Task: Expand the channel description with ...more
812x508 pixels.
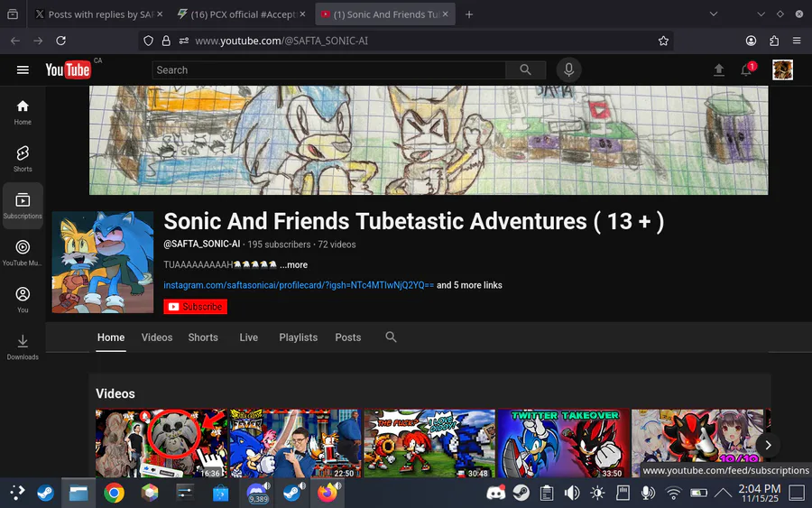Action: tap(293, 264)
